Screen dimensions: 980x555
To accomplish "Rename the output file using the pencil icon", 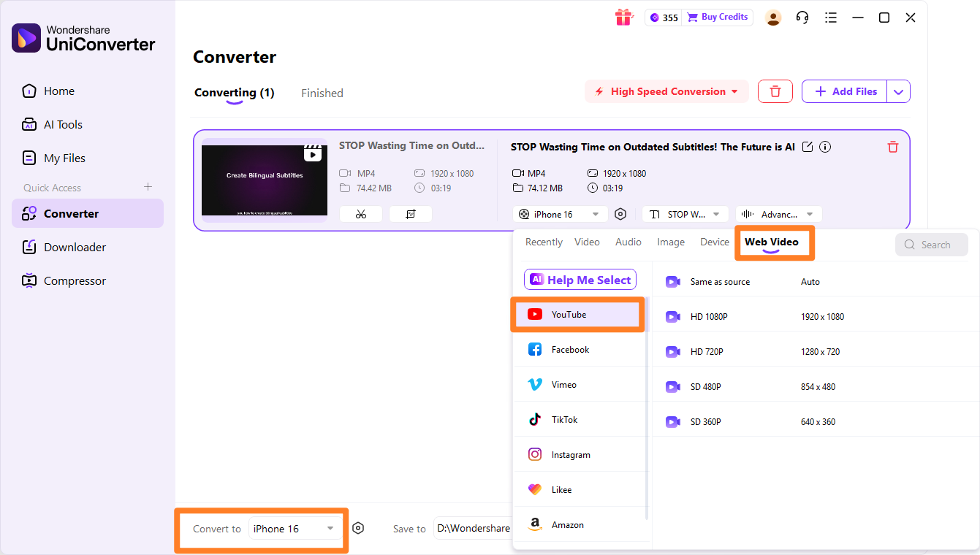I will 807,147.
